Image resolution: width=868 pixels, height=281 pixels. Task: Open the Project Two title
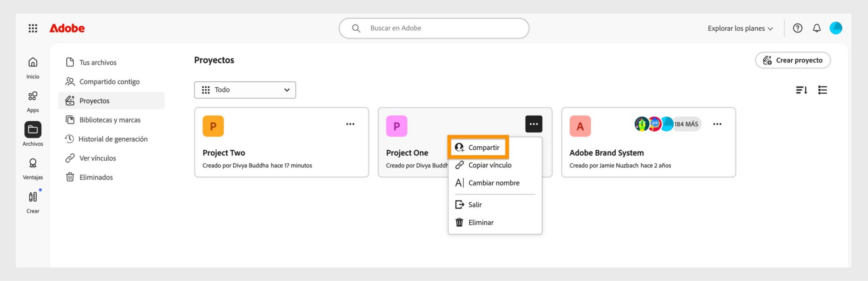tap(224, 153)
